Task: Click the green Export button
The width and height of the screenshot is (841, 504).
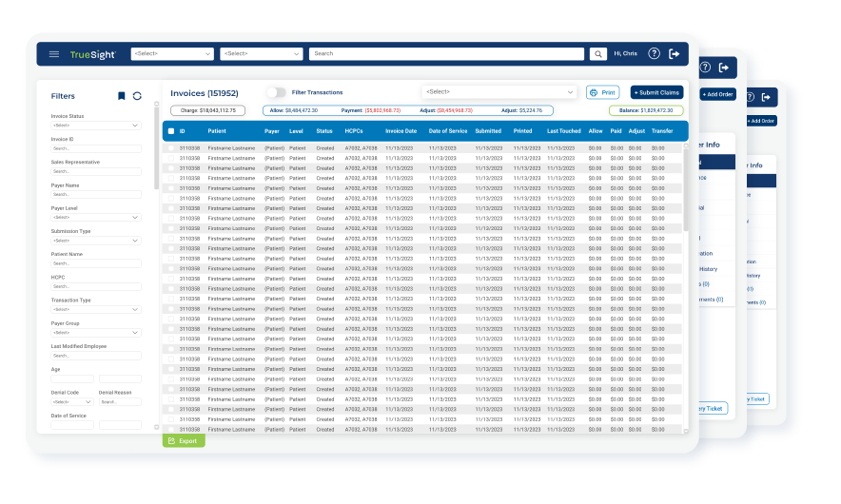Action: pos(183,441)
